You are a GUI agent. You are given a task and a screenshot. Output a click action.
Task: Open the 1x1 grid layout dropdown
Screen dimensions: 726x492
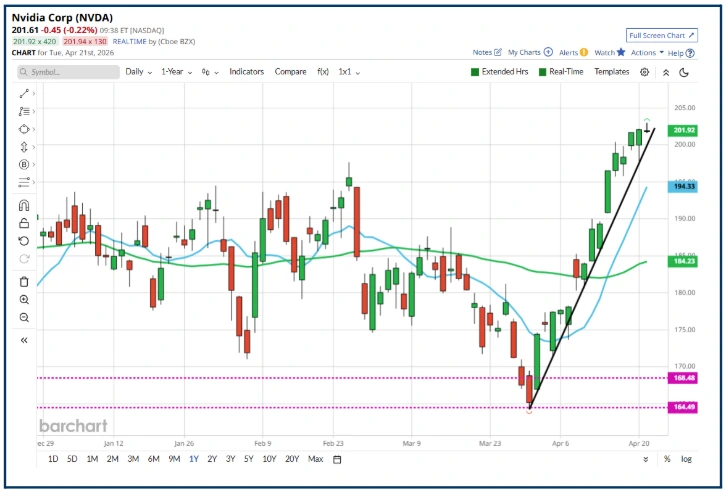click(x=349, y=72)
